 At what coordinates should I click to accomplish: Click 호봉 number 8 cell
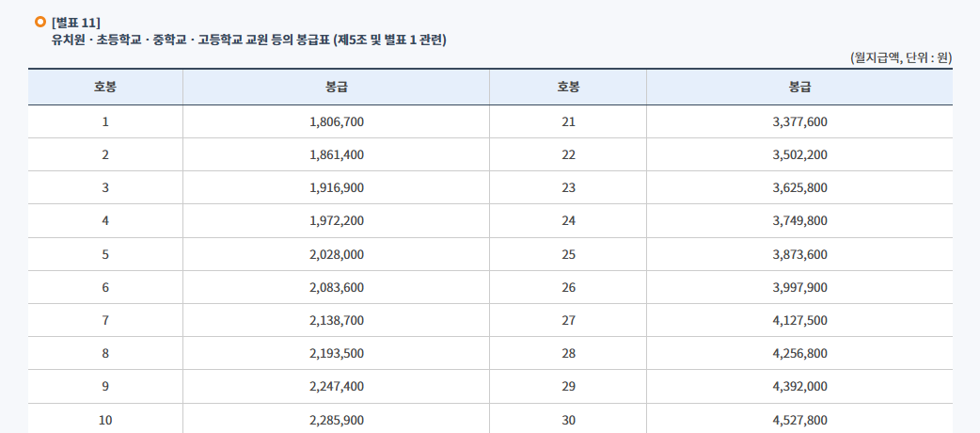105,354
